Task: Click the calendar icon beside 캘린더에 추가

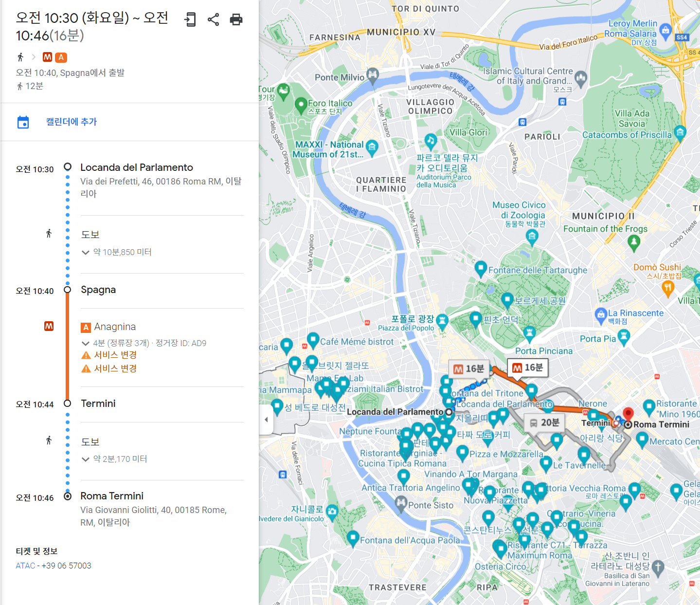Action: (x=23, y=122)
